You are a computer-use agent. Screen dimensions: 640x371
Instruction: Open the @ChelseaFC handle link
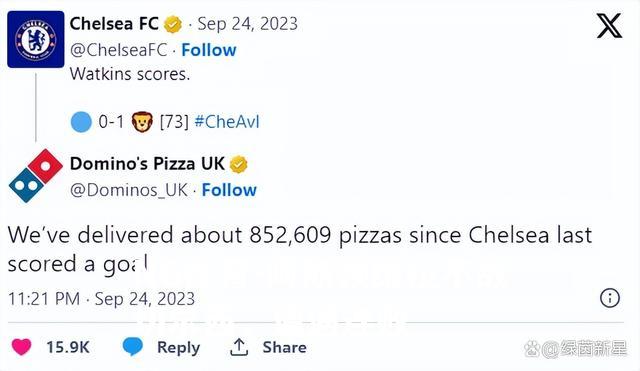click(118, 50)
